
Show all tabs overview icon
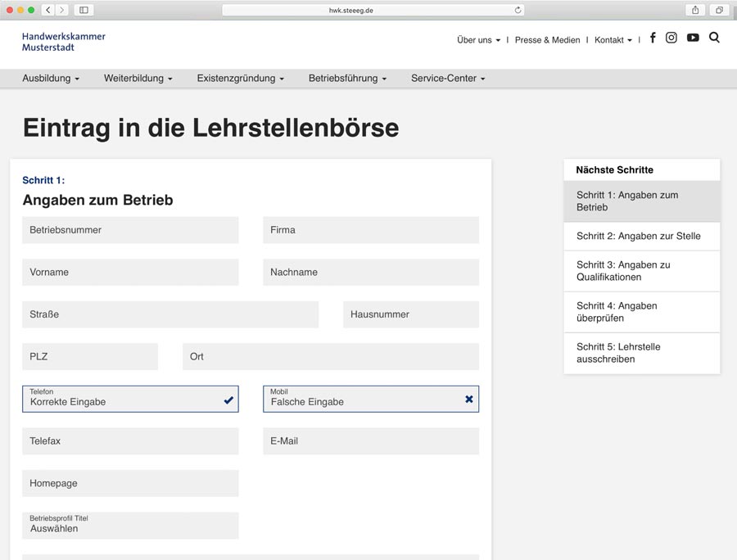(x=719, y=10)
